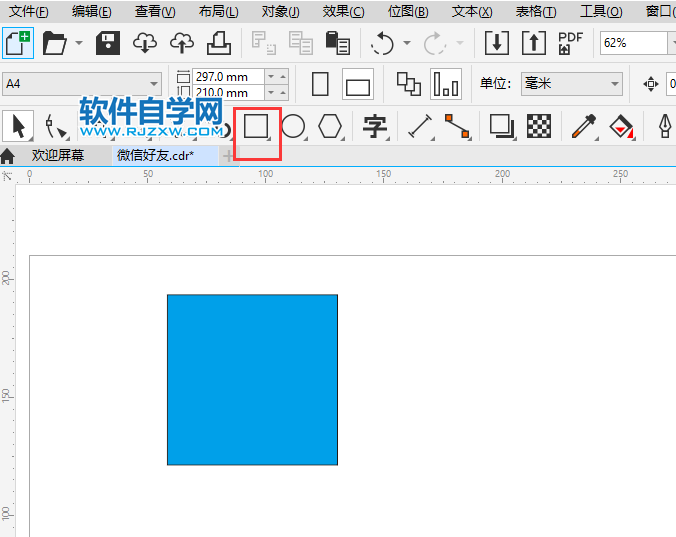676x537 pixels.
Task: Switch to the 微信好友.cdr* document tab
Action: coord(166,155)
